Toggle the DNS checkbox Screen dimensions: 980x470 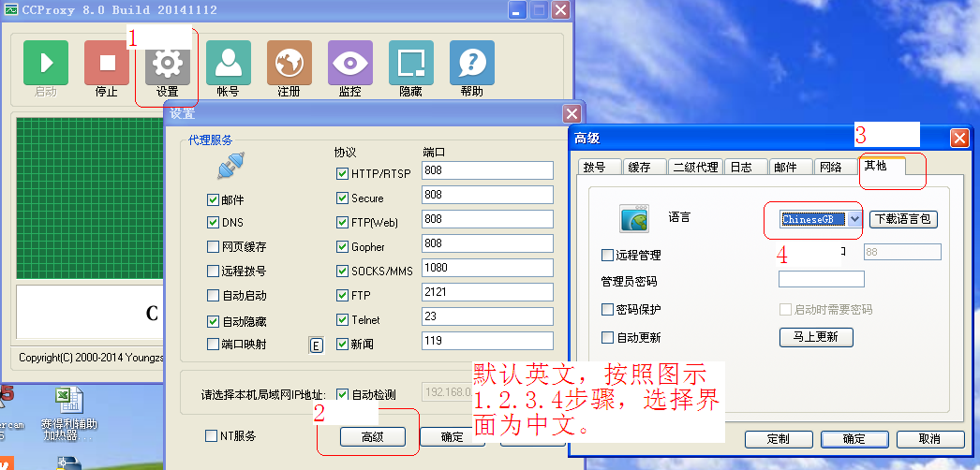click(x=213, y=222)
